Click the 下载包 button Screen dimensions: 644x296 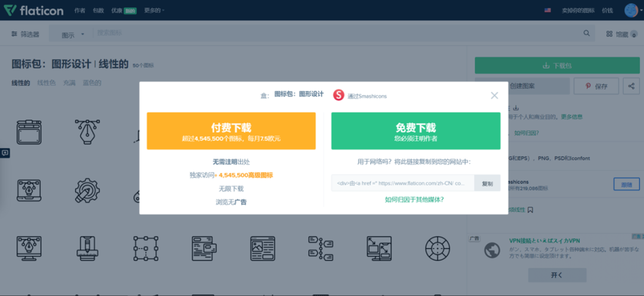coord(558,66)
